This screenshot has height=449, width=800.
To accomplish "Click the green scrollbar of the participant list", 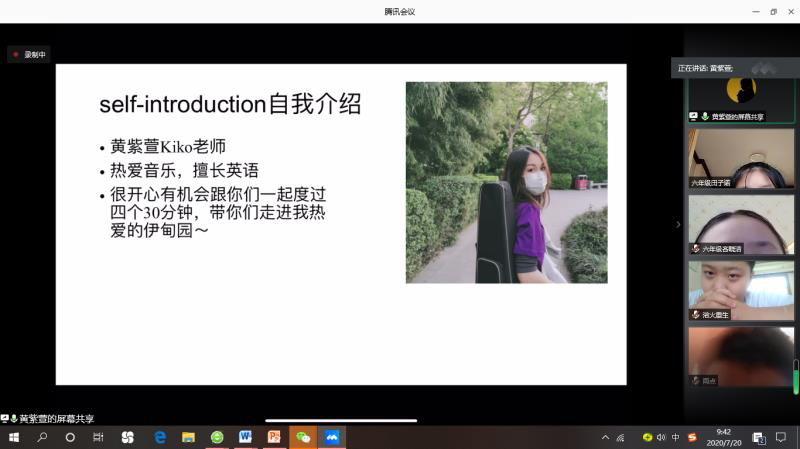I will click(796, 377).
